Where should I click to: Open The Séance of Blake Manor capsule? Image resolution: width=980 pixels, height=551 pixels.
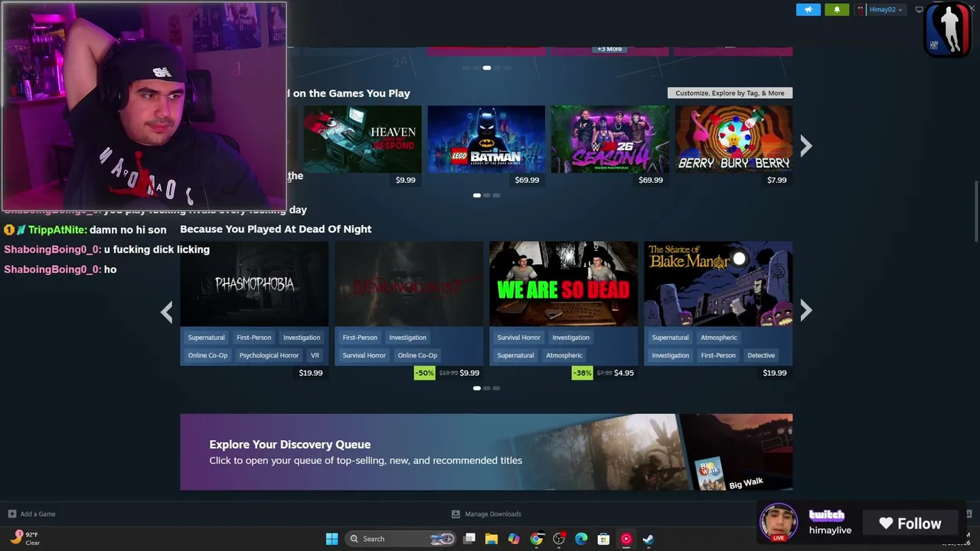pos(718,284)
